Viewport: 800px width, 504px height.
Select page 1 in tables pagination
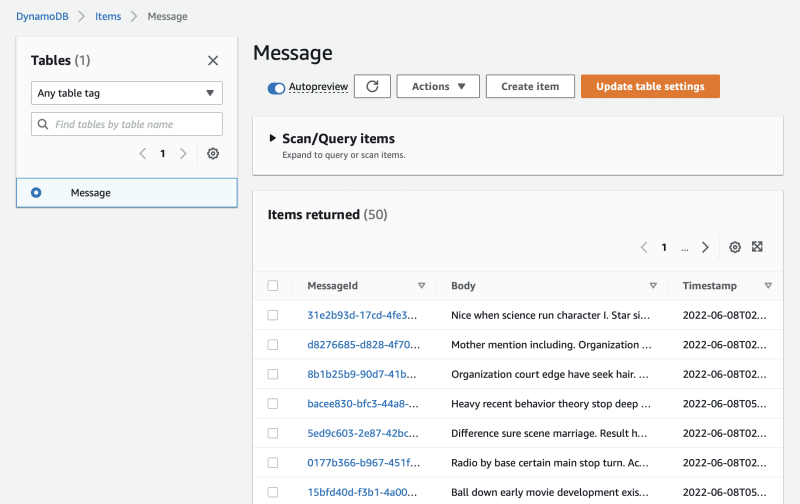click(163, 154)
